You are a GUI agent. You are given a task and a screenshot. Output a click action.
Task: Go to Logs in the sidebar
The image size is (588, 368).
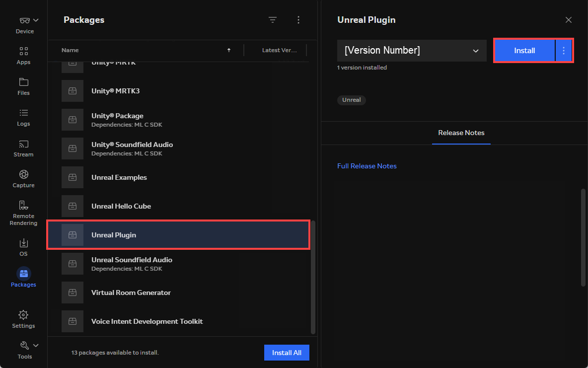23,117
